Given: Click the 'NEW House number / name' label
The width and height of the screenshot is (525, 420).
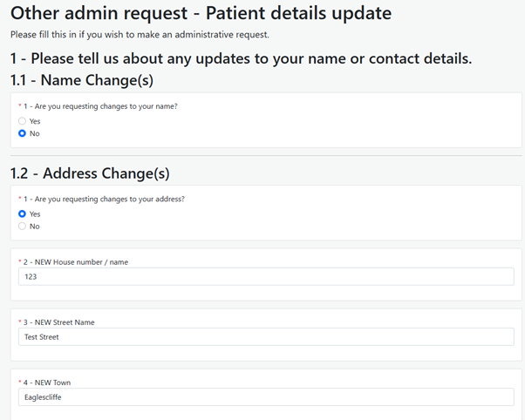Looking at the screenshot, I should (77, 261).
